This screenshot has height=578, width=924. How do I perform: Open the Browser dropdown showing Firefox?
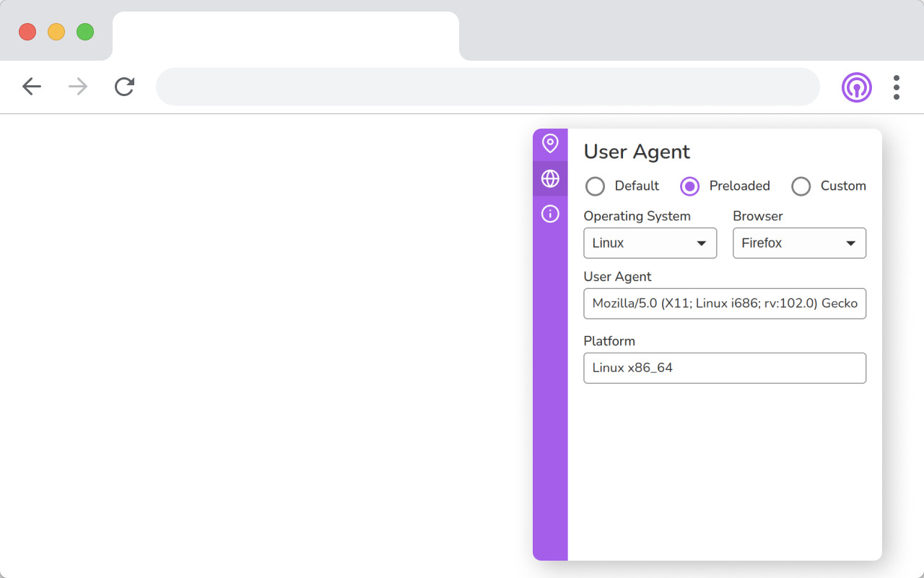click(799, 243)
